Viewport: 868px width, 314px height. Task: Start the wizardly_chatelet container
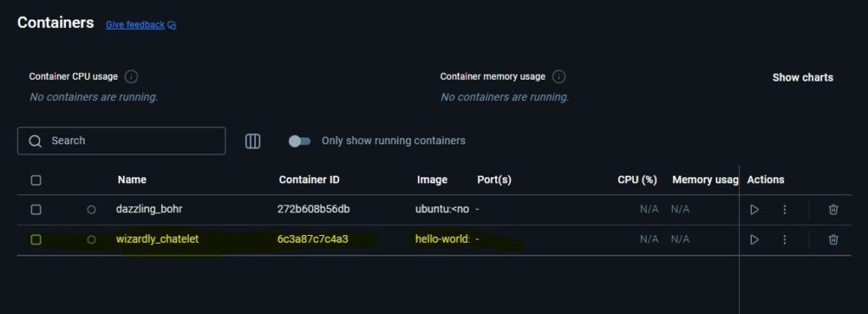754,240
